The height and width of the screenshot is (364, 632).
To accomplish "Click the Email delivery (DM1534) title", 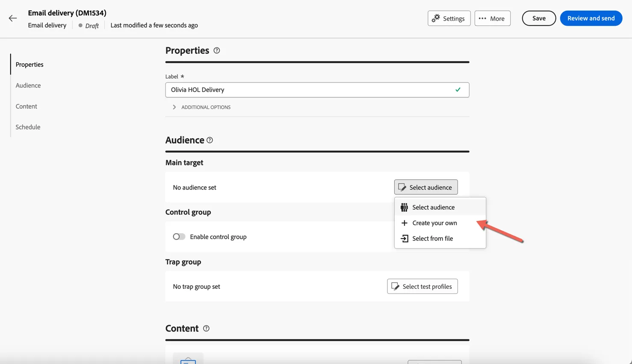I will (x=67, y=13).
